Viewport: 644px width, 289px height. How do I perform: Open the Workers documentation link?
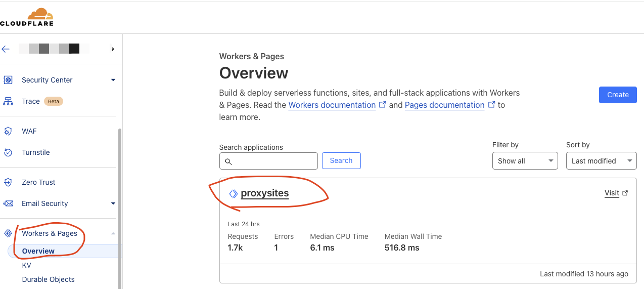pos(332,105)
